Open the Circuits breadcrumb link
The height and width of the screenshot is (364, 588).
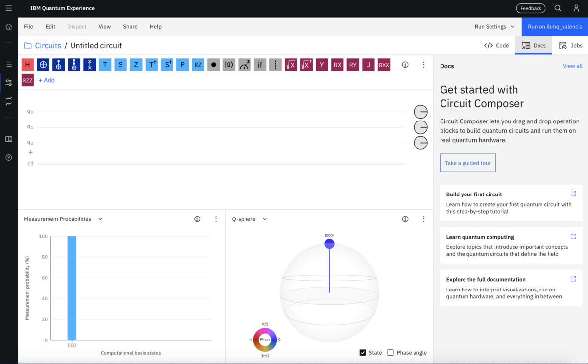[48, 45]
